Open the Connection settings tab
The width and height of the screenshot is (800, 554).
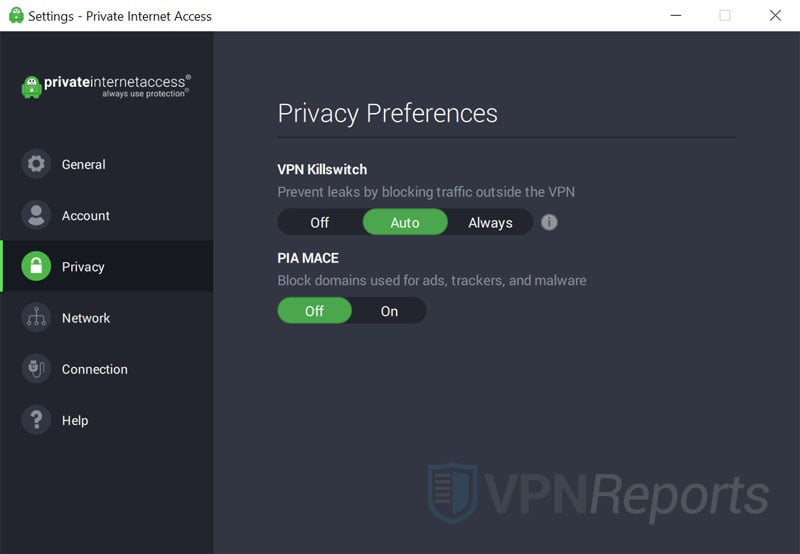pyautogui.click(x=95, y=369)
